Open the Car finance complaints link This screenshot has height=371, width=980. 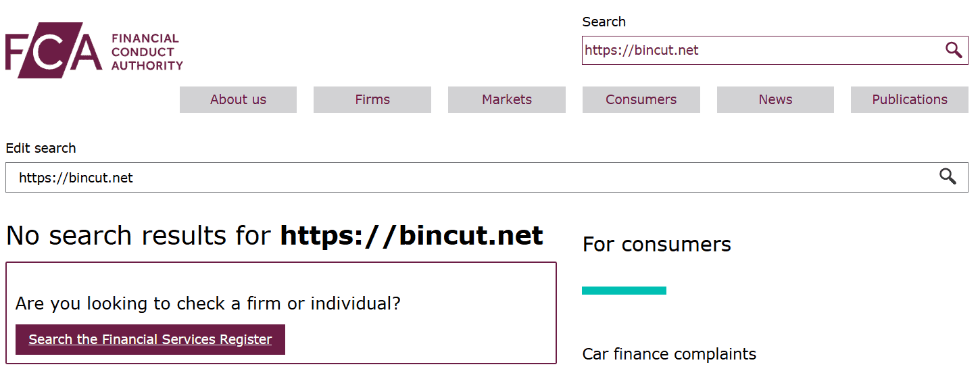click(669, 354)
